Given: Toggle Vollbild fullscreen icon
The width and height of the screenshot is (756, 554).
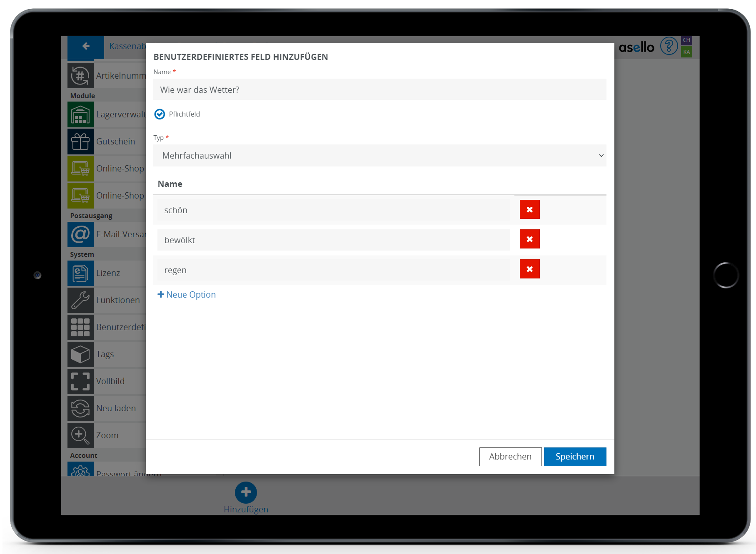Looking at the screenshot, I should (80, 381).
